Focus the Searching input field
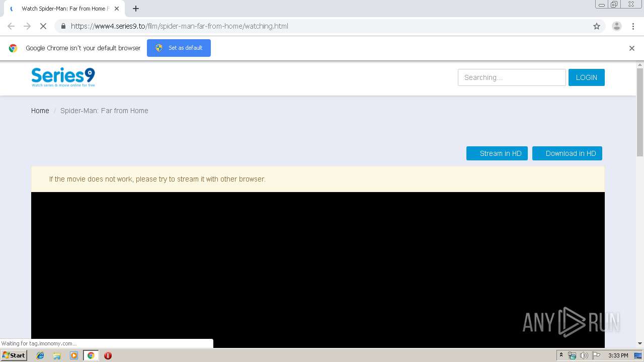 (x=512, y=77)
